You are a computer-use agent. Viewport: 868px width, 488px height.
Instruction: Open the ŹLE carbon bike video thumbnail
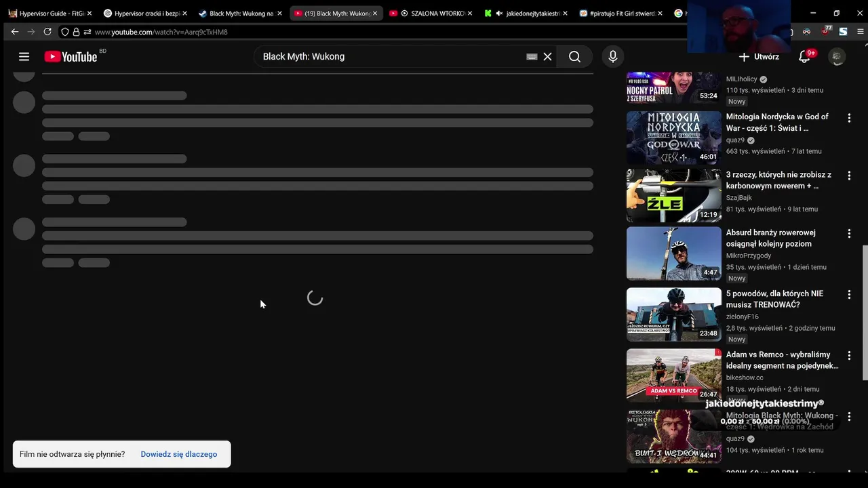[x=673, y=196]
